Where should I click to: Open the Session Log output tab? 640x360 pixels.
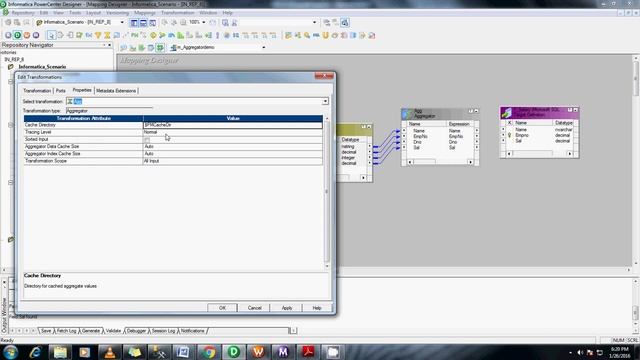tap(163, 331)
